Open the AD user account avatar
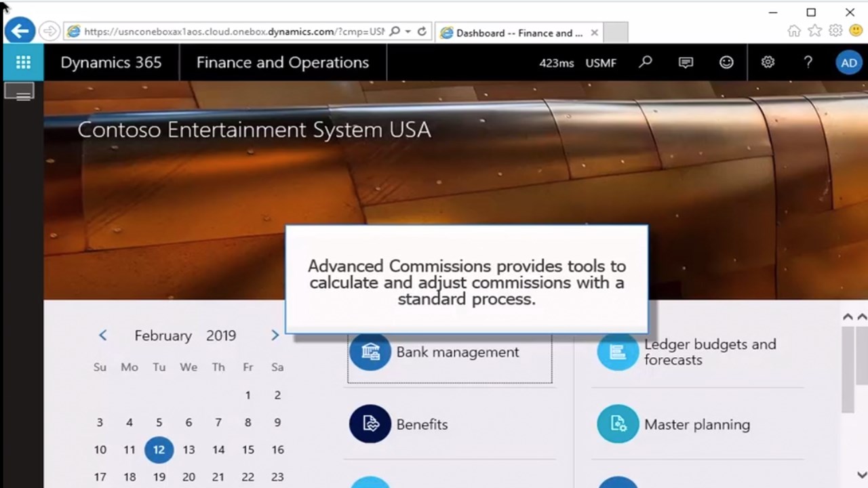This screenshot has width=868, height=488. [x=849, y=63]
